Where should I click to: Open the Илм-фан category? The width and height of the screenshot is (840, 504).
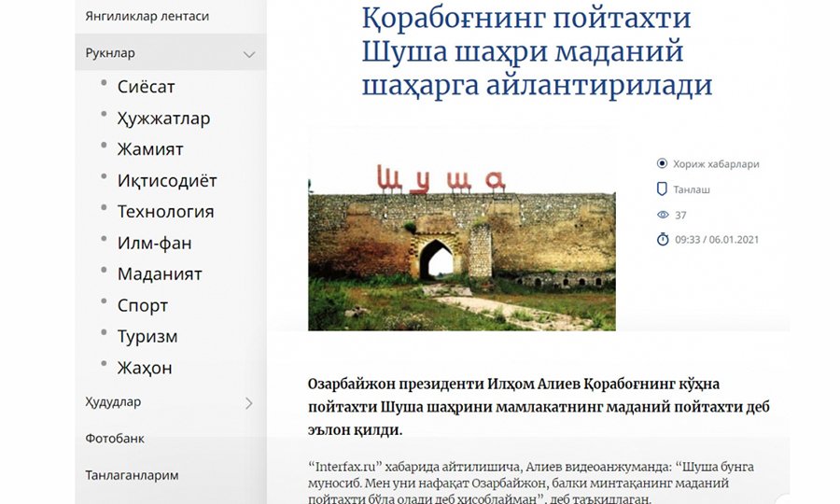pyautogui.click(x=154, y=244)
